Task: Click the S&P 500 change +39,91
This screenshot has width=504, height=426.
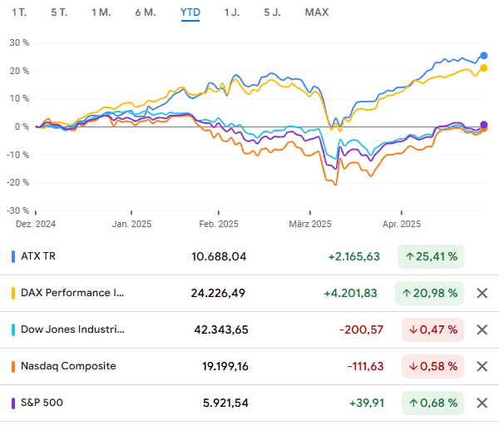Action: [x=367, y=404]
